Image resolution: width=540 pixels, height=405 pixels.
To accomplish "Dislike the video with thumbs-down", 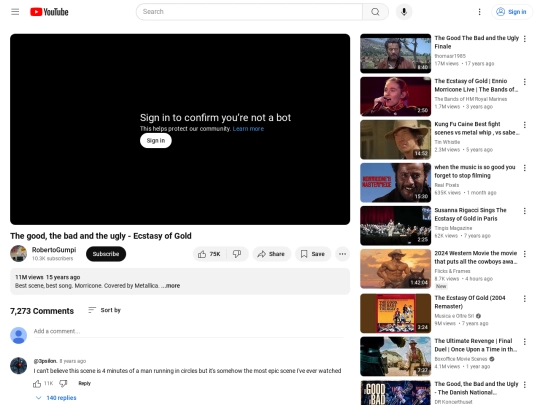I will 237,254.
